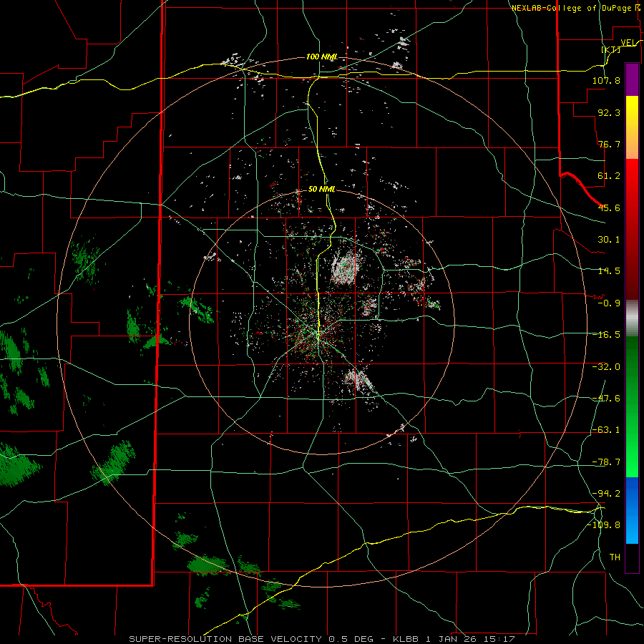This screenshot has width=644, height=644.
Task: Select the -0.9 legend value
Action: click(x=609, y=303)
